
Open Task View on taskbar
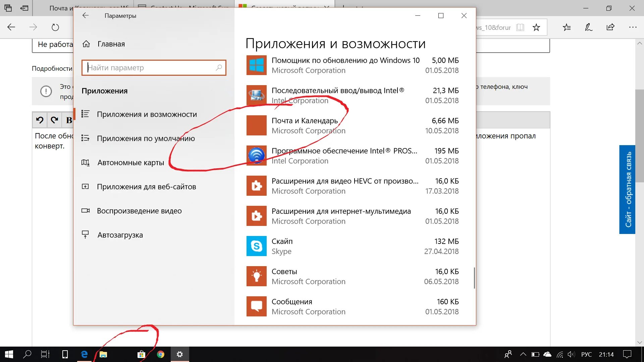[45, 354]
